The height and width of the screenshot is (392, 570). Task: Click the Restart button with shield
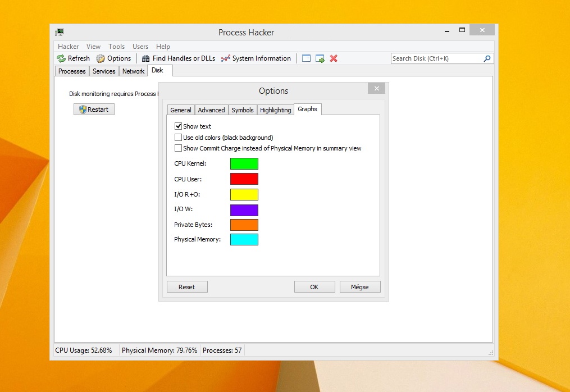(94, 110)
